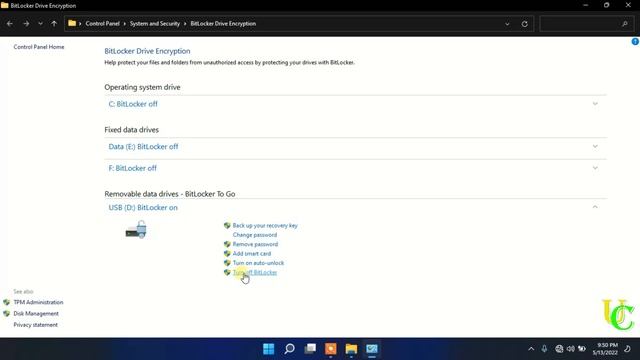Click shield icon beside Remove password
This screenshot has height=360, width=640.
click(227, 244)
